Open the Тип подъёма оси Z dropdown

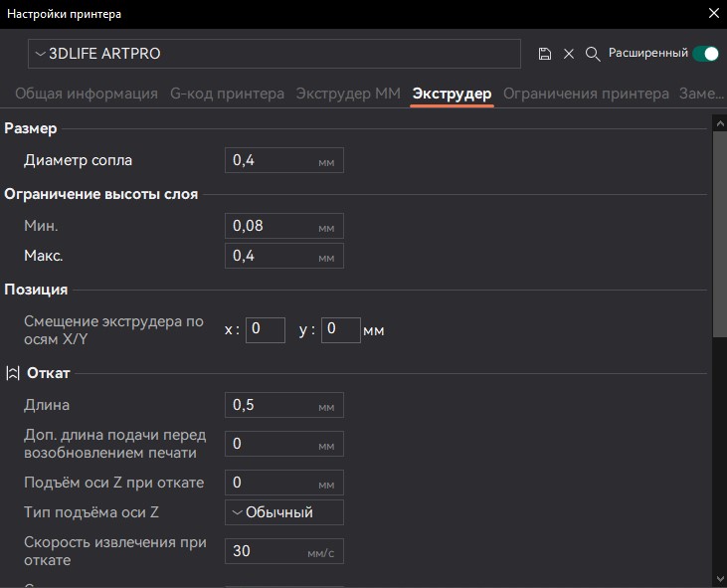click(284, 512)
